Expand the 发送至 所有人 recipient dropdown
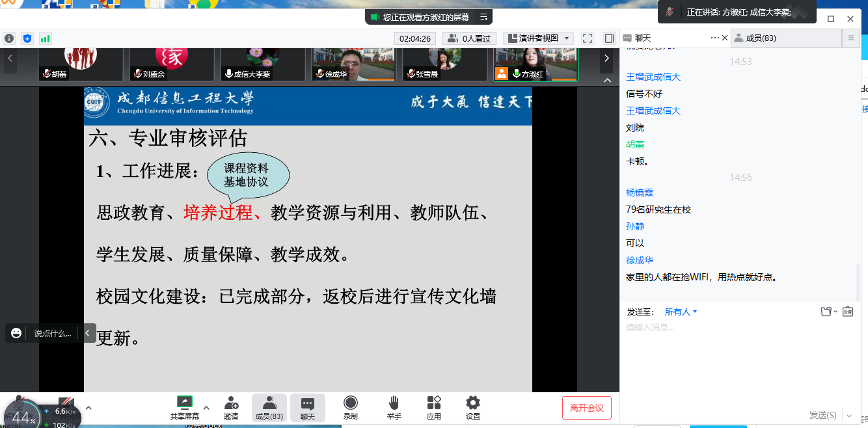868x428 pixels. coord(681,312)
